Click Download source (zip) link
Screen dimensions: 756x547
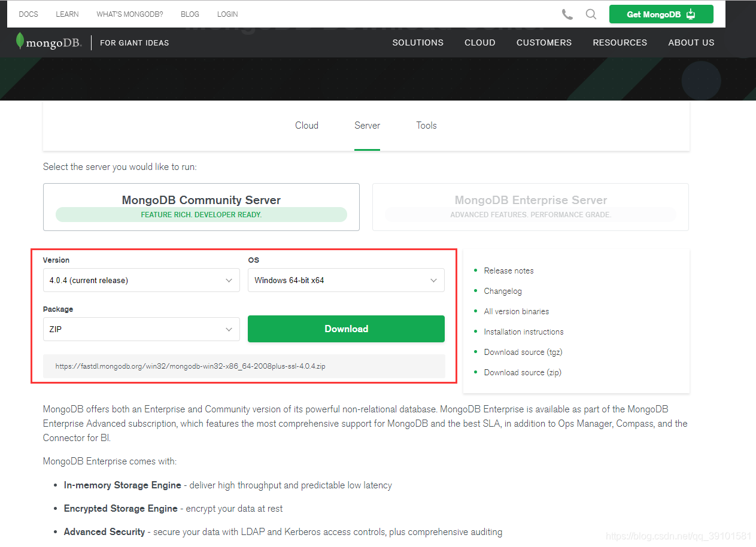click(523, 373)
